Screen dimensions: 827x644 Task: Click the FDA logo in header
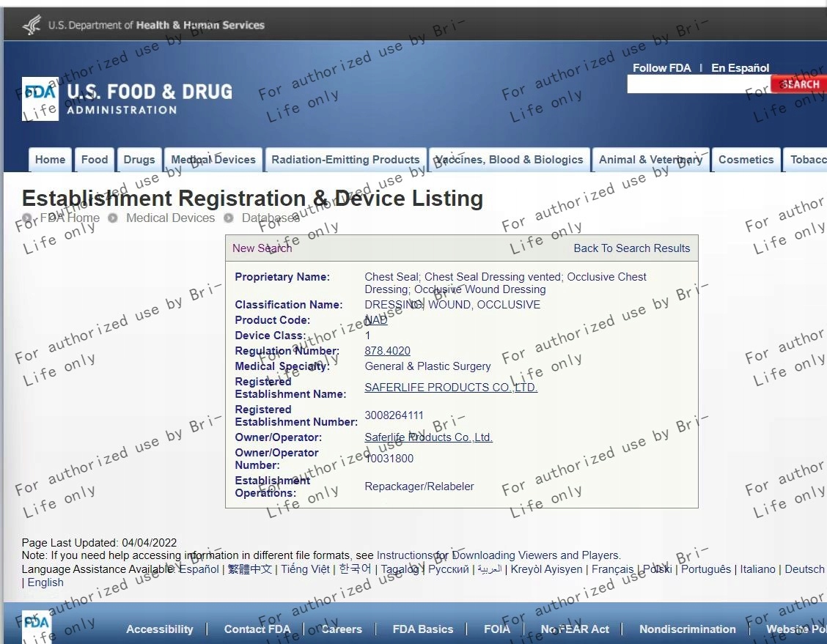pyautogui.click(x=40, y=99)
